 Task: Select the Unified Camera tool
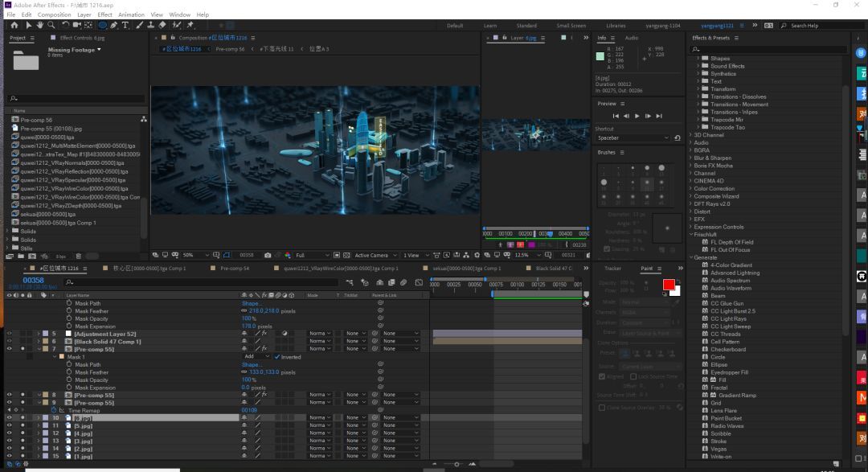tap(77, 26)
